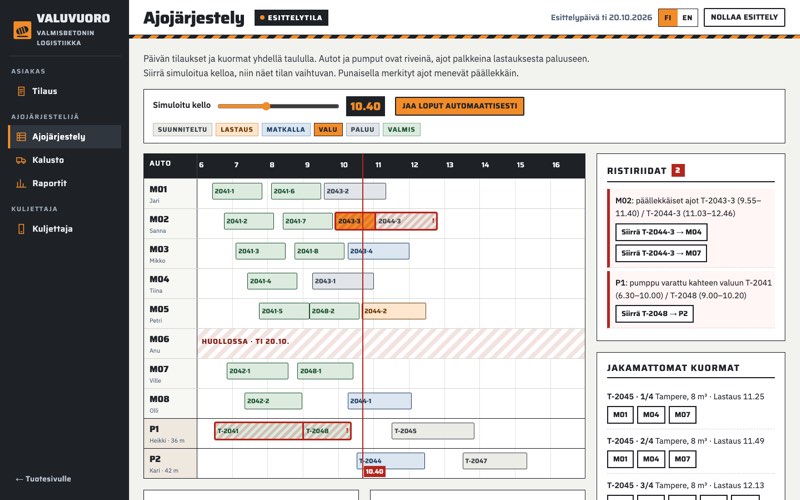
Task: Select run 2044-1 on M08 row
Action: pos(380,401)
